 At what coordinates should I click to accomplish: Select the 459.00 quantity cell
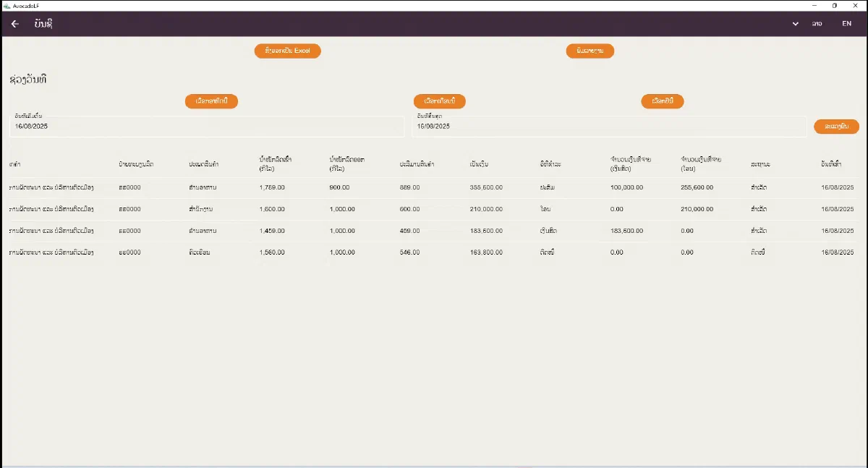(409, 231)
